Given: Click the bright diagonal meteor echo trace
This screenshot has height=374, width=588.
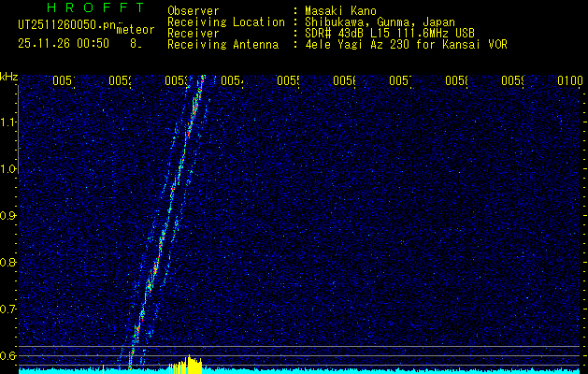Looking at the screenshot, I should [166, 222].
